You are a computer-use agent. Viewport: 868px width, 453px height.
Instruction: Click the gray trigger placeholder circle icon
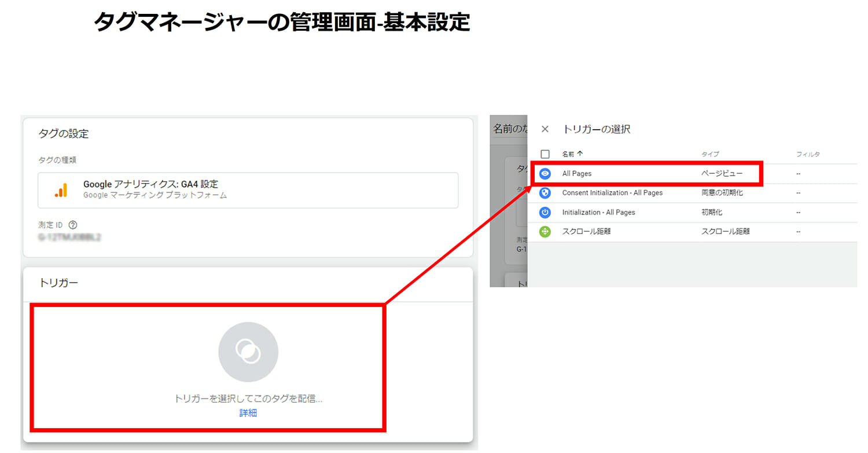(248, 352)
